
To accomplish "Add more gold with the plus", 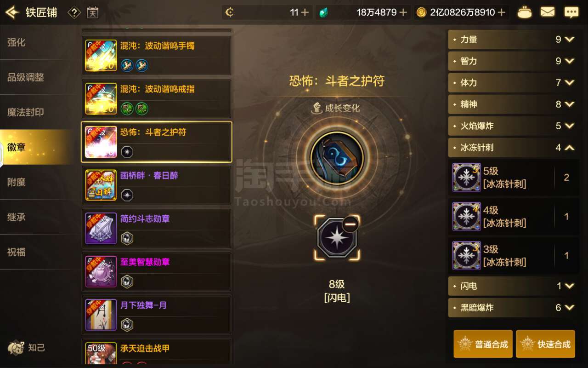I will pos(502,12).
